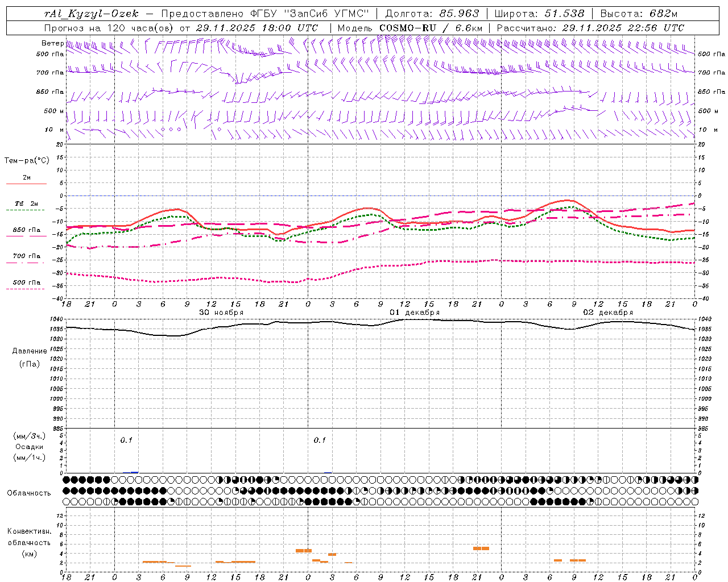Click the left 1035 pressure axis value
This screenshot has height=582, width=728.
tap(57, 329)
